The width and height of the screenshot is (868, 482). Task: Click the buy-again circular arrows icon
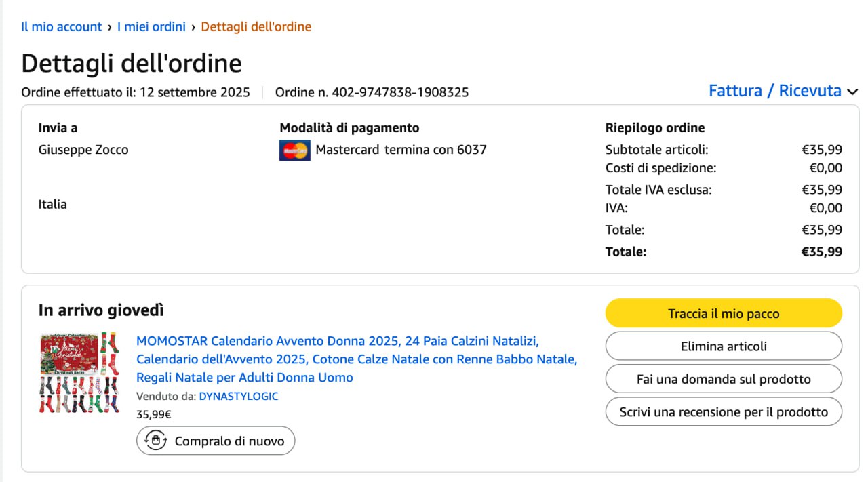point(156,441)
